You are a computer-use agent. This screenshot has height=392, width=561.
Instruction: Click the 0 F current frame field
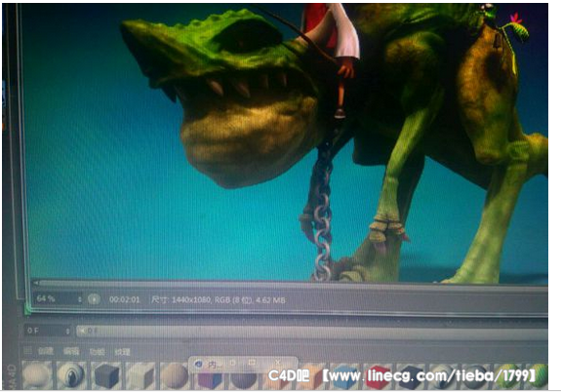coord(48,331)
